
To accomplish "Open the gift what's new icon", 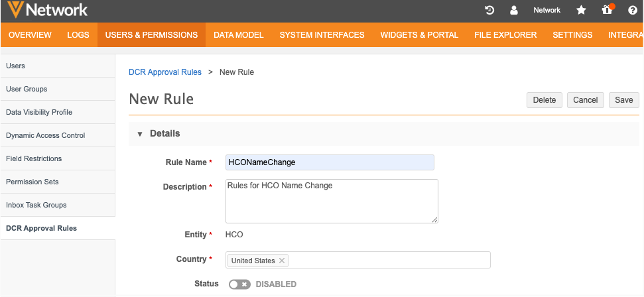I will tap(608, 10).
